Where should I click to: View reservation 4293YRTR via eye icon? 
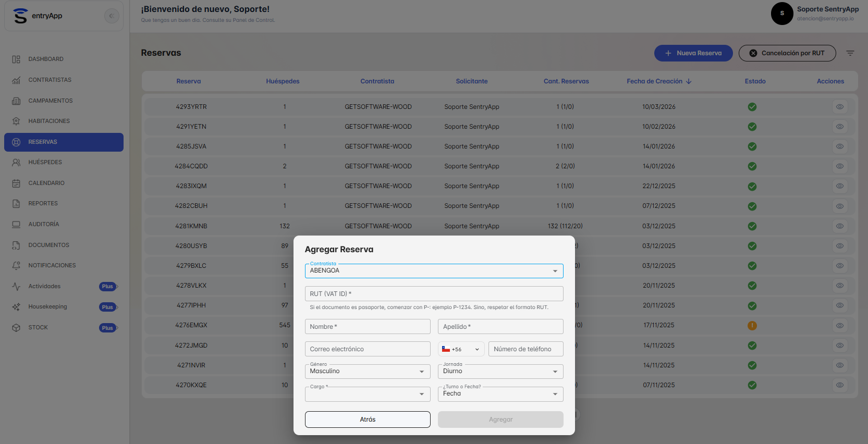click(x=840, y=107)
